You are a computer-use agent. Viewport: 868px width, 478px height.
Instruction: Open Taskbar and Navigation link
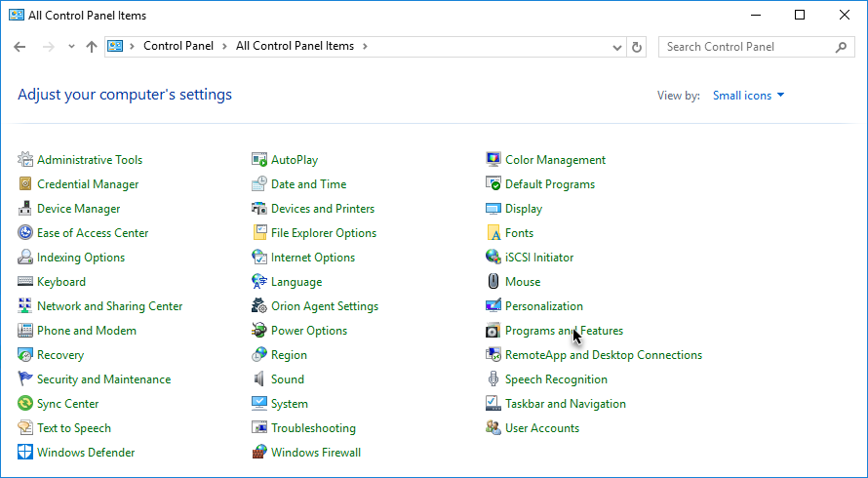(566, 403)
